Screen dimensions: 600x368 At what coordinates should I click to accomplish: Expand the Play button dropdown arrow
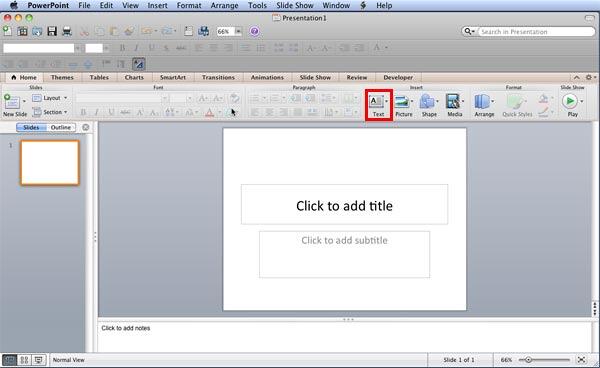[582, 101]
